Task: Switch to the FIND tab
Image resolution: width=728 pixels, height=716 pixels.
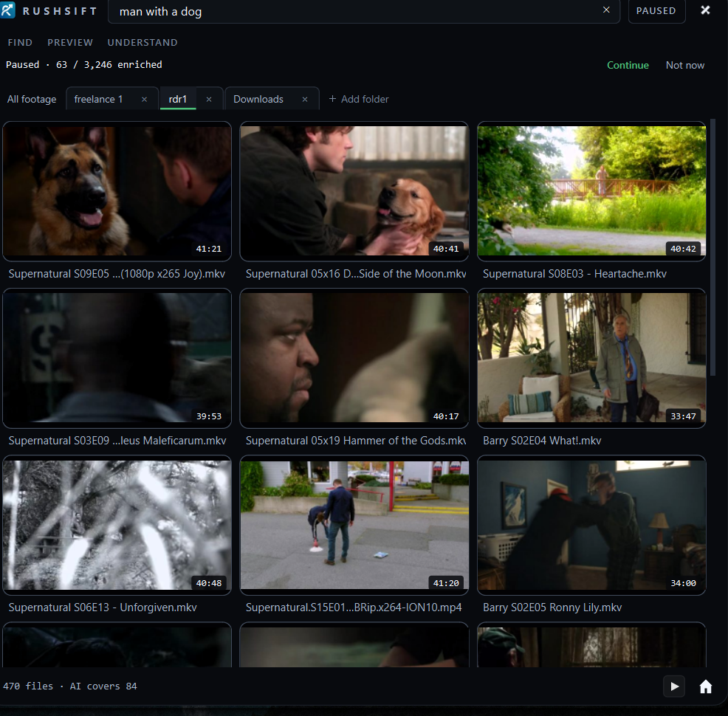Action: click(20, 43)
